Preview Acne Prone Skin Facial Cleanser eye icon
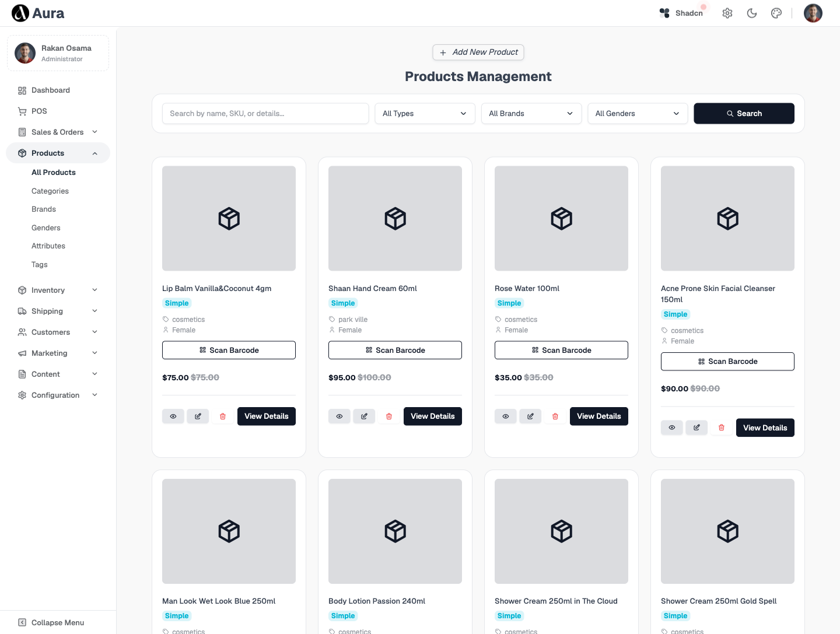This screenshot has height=634, width=840. coord(672,428)
